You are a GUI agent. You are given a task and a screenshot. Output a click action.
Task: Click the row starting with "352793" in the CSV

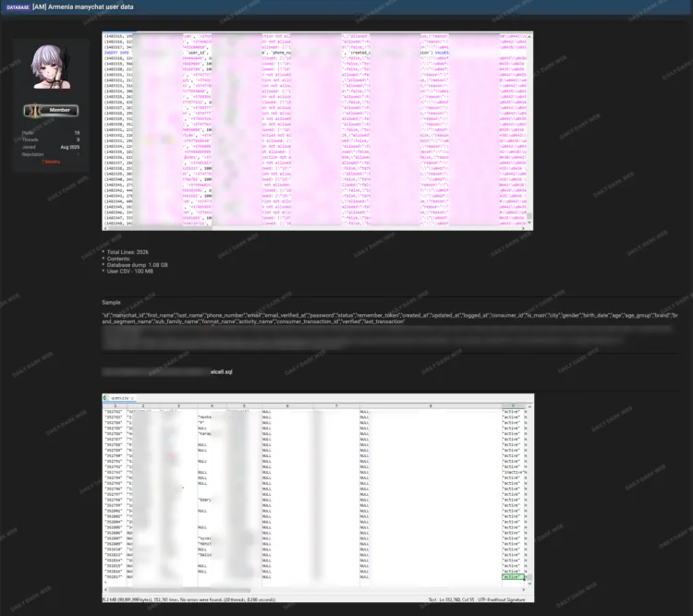[x=316, y=472]
